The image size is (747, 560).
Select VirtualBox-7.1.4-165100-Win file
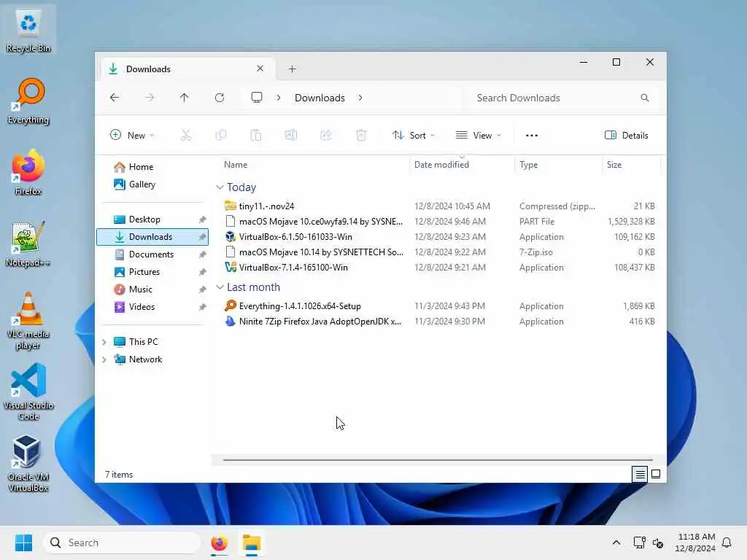point(439,267)
